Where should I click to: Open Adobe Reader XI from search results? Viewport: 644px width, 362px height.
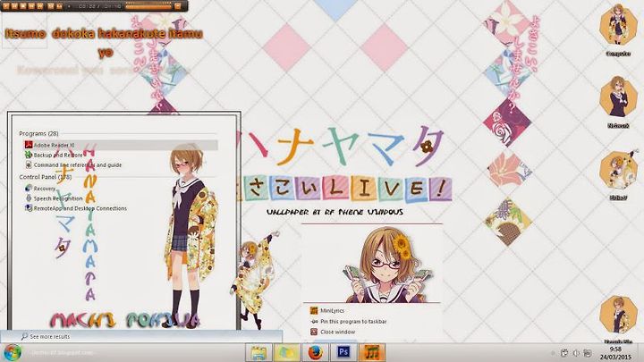point(121,145)
